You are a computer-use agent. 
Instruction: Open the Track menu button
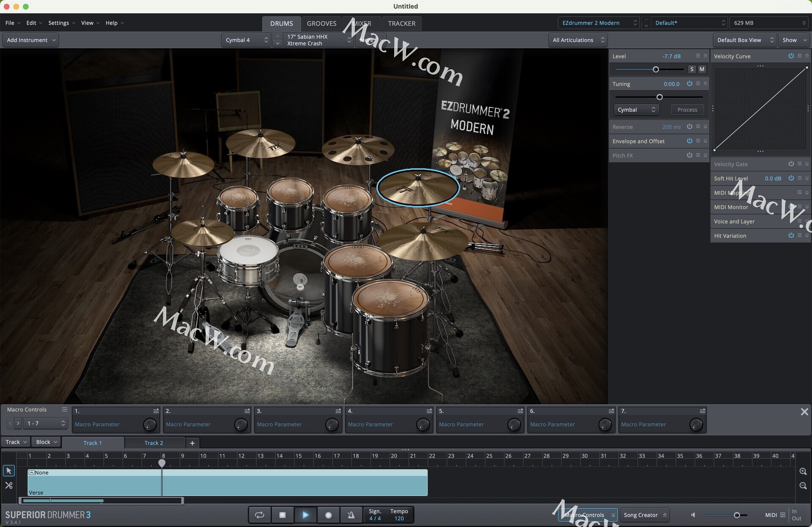pyautogui.click(x=16, y=442)
